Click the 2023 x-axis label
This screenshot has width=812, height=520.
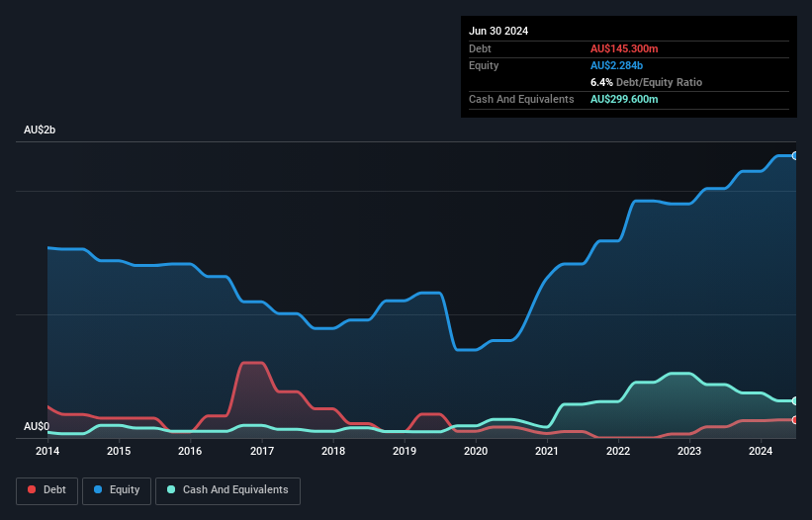click(689, 451)
